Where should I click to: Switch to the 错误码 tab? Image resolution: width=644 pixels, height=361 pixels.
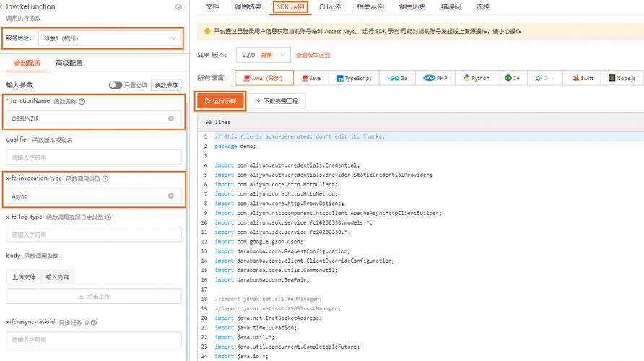click(x=451, y=7)
